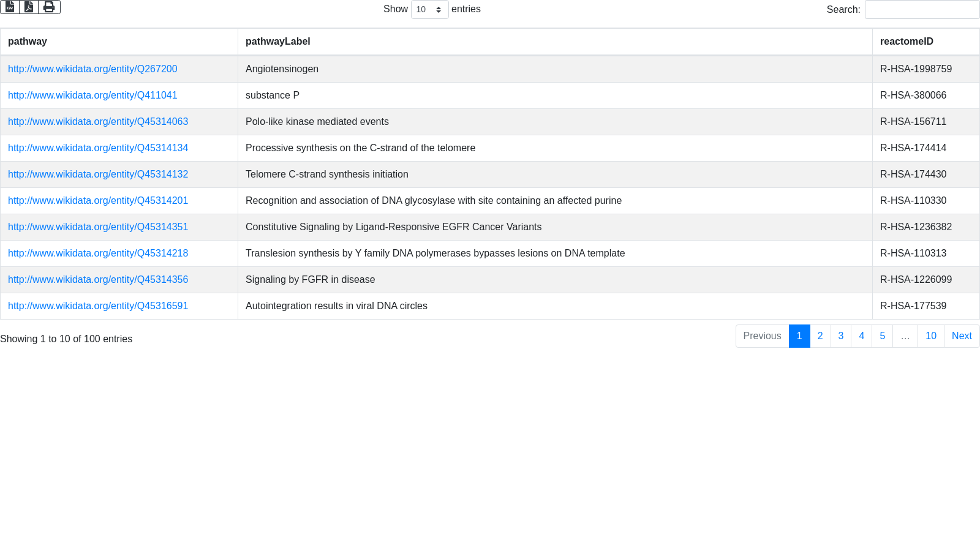Jump to last page 10

click(931, 336)
